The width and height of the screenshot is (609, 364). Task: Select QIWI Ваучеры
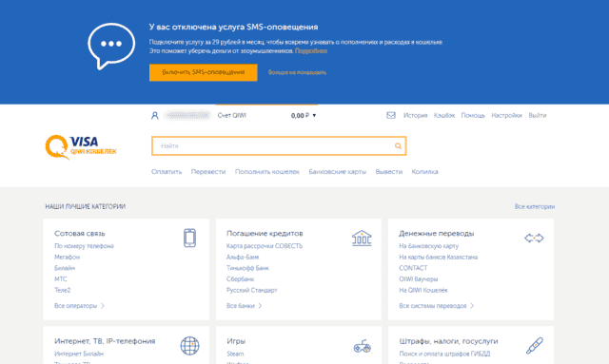pos(419,279)
